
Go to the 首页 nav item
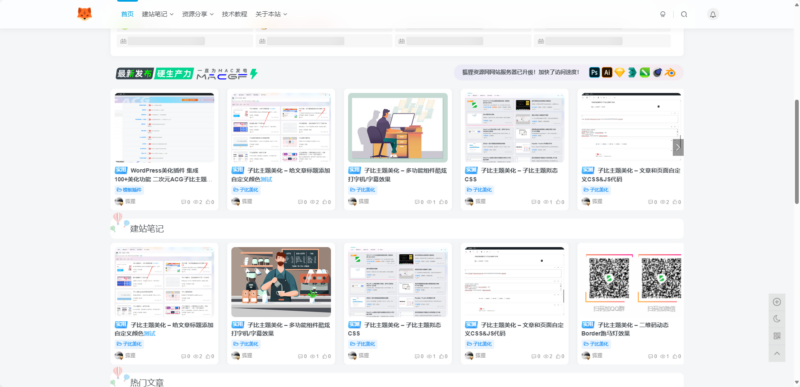pos(128,14)
